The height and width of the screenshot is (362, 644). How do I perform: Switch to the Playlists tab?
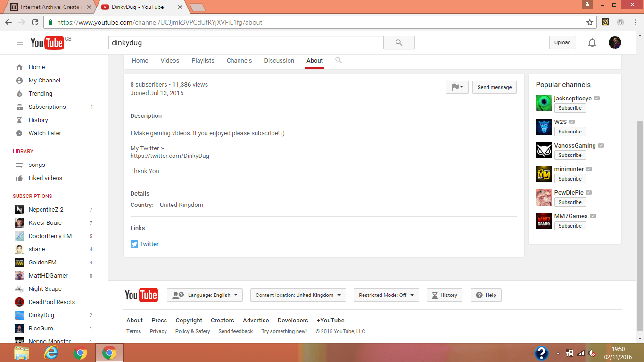click(x=203, y=61)
